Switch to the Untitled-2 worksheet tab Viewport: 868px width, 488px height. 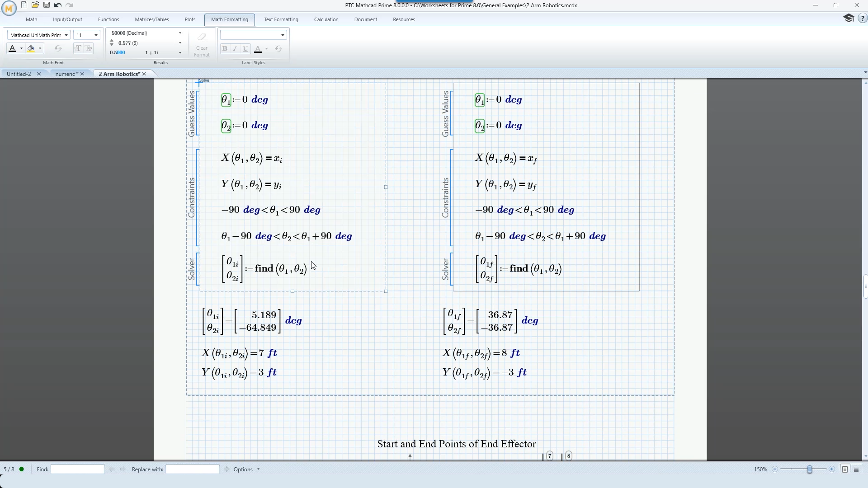click(19, 74)
